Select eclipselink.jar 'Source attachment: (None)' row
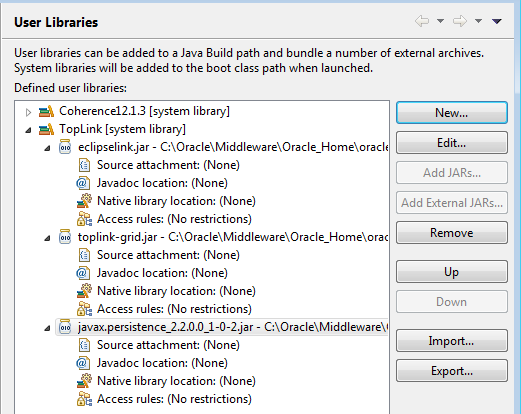This screenshot has width=521, height=414. [168, 165]
